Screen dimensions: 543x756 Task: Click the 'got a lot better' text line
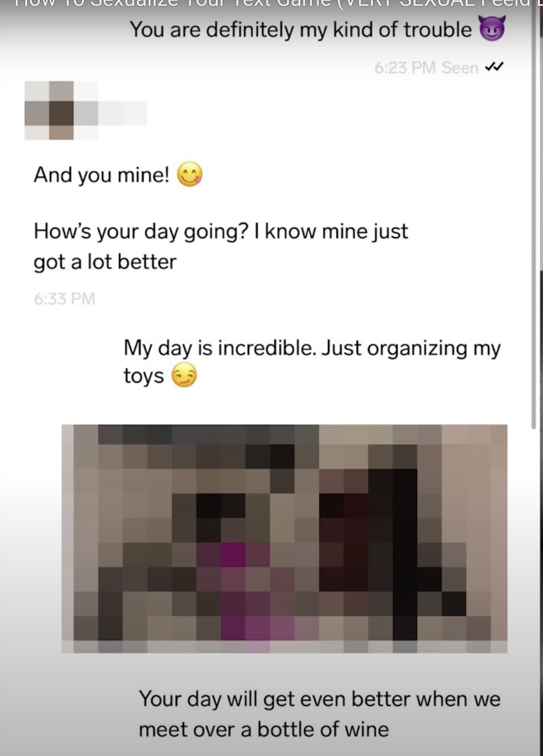click(x=105, y=262)
